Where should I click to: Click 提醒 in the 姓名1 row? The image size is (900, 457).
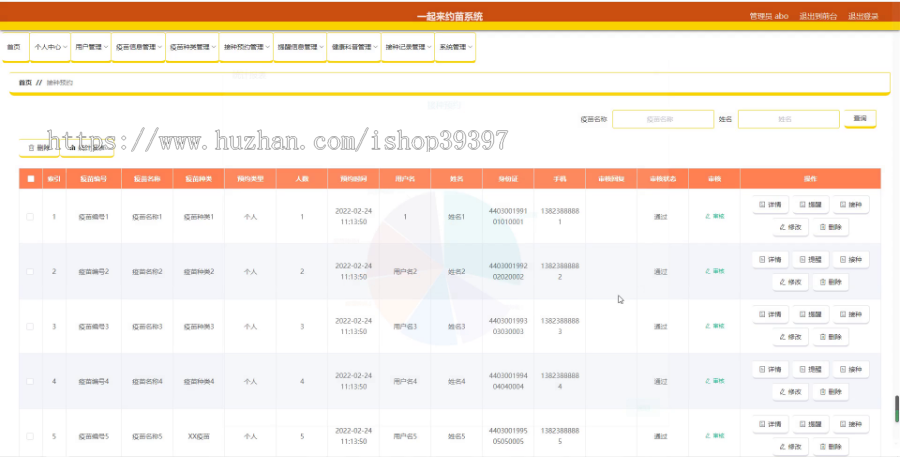pyautogui.click(x=810, y=204)
